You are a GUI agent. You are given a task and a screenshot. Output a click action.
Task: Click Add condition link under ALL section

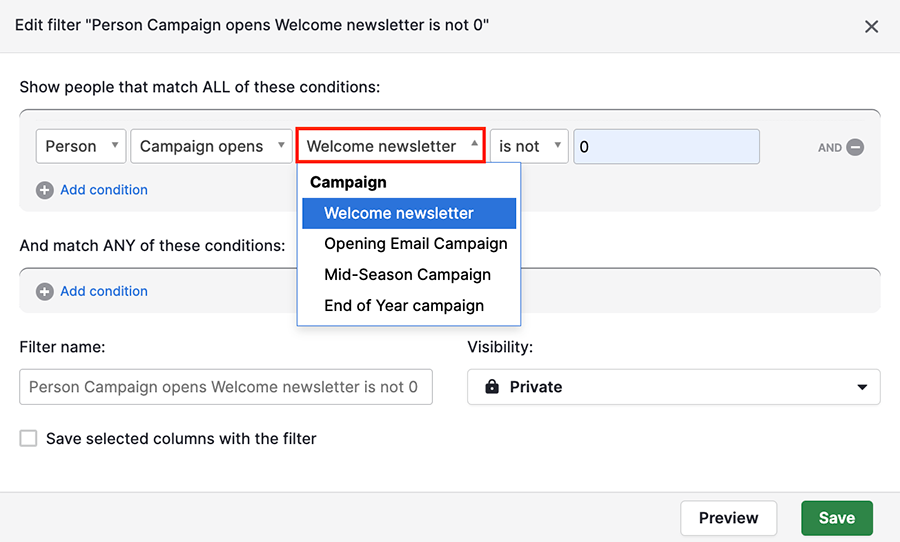coord(104,190)
